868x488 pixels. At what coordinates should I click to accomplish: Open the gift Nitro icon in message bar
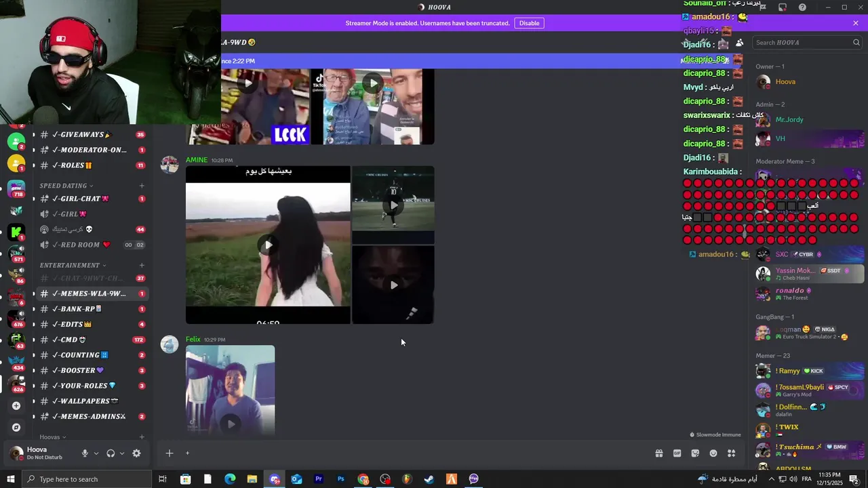click(x=658, y=453)
